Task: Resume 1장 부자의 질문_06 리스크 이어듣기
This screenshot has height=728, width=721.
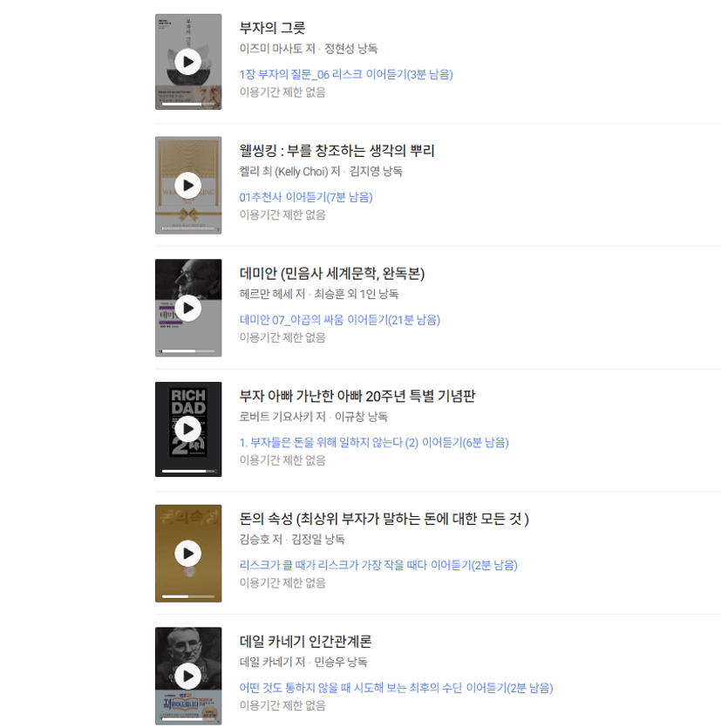Action: [x=346, y=74]
